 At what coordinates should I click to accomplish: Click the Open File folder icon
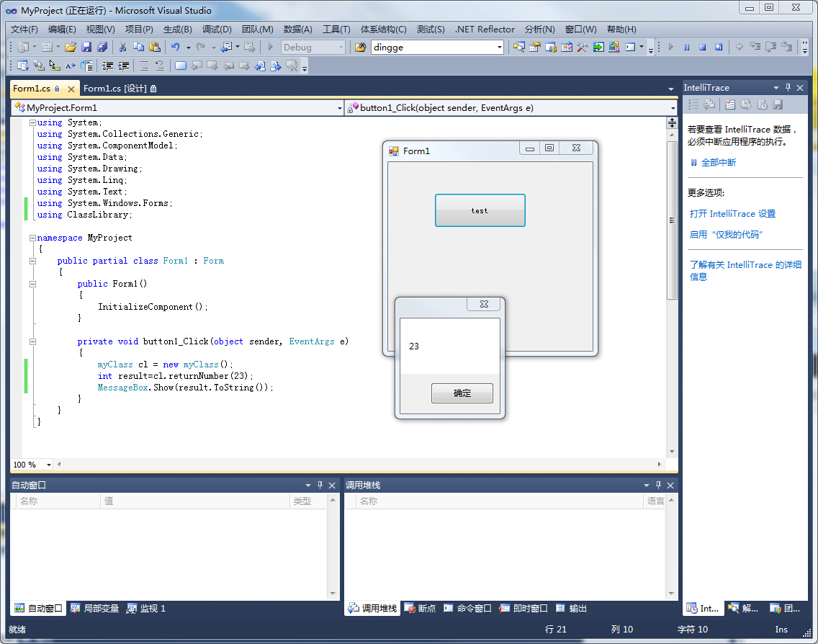click(x=71, y=47)
